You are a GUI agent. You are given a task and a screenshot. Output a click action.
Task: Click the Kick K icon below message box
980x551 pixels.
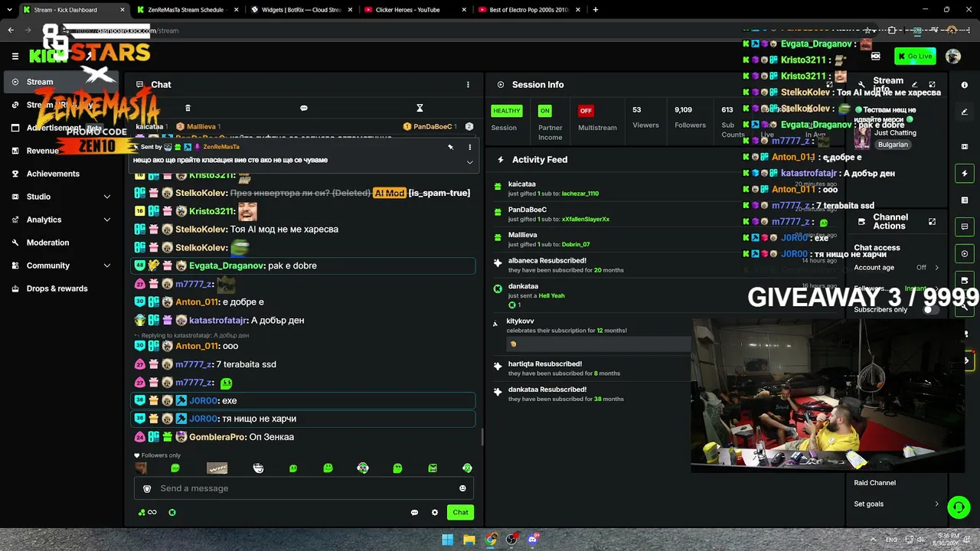click(x=172, y=513)
